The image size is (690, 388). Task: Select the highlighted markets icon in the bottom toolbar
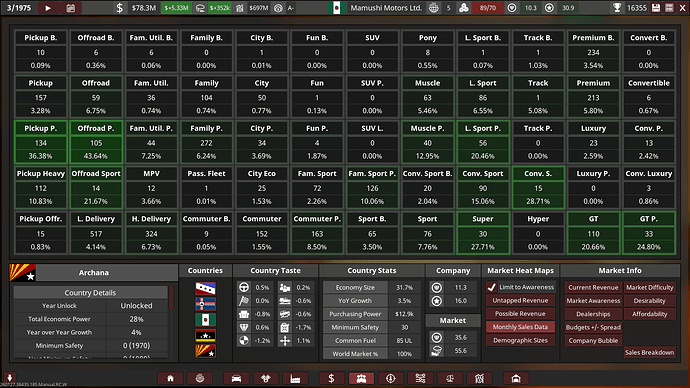click(x=361, y=378)
